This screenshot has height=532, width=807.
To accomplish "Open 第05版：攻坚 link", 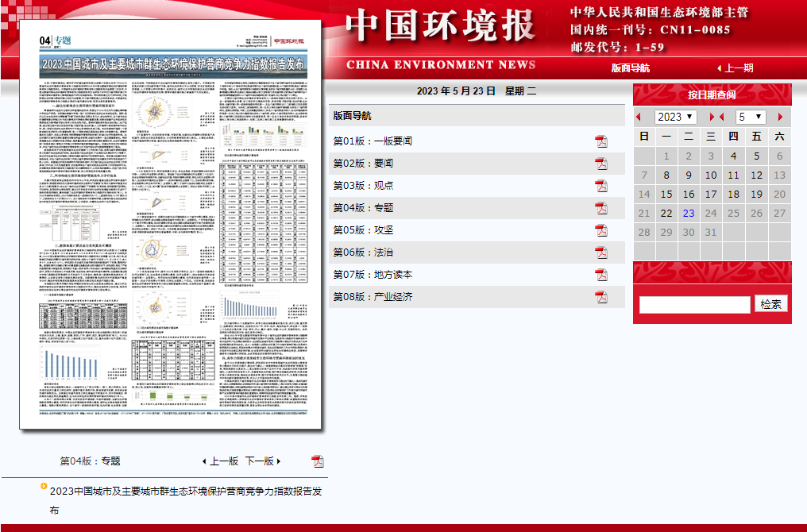I will coord(363,229).
